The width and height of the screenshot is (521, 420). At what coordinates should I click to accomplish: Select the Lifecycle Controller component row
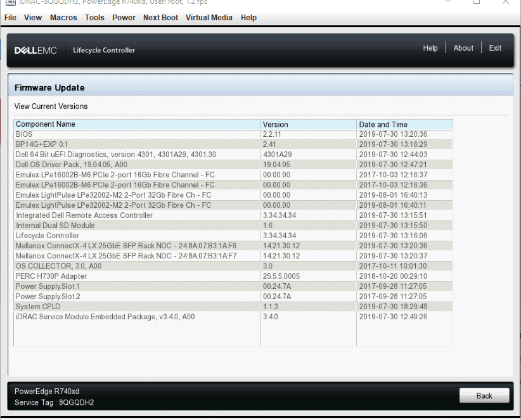(x=233, y=236)
